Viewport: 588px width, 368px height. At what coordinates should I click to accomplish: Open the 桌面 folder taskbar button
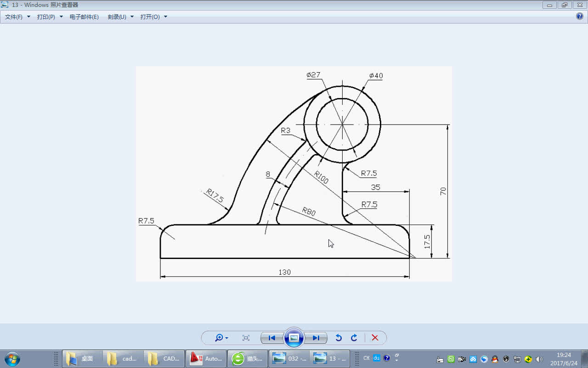pyautogui.click(x=82, y=358)
